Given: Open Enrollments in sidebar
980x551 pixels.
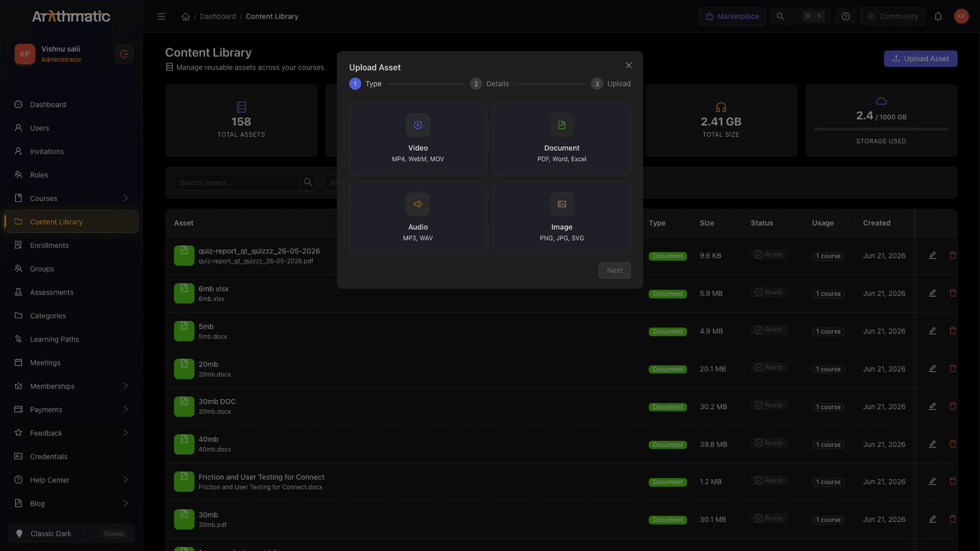Looking at the screenshot, I should click(71, 245).
